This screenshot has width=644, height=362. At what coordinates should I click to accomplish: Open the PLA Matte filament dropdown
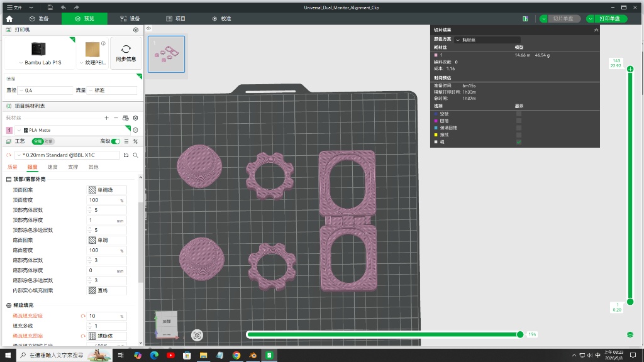coord(72,130)
